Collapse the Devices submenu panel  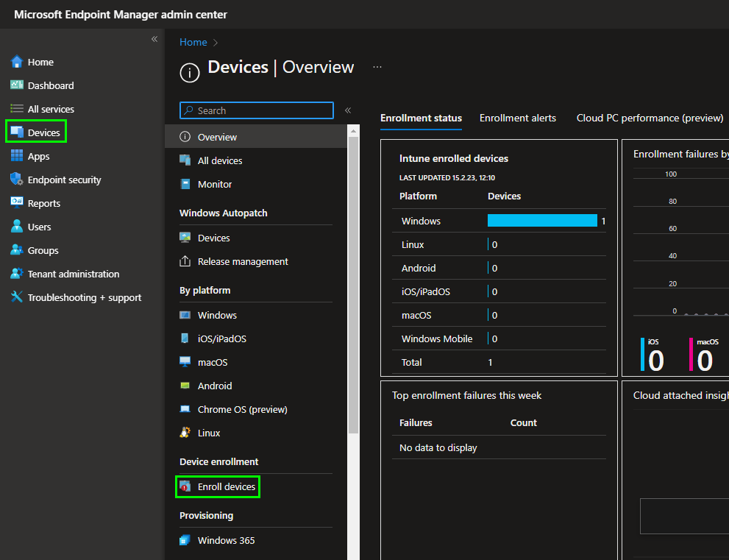point(348,110)
